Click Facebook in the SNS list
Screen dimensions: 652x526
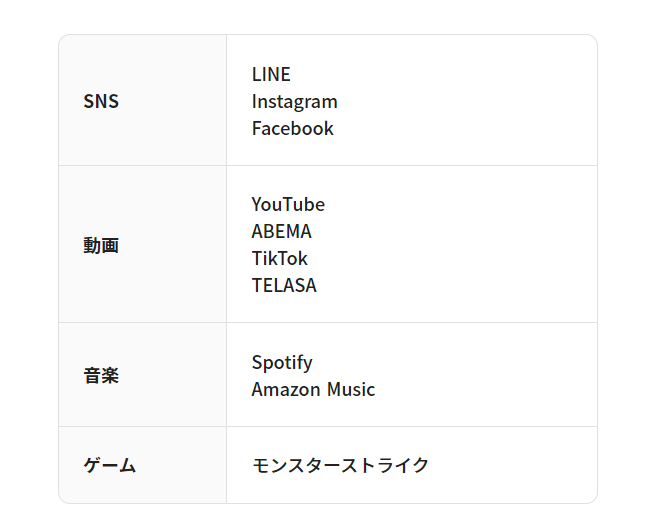293,128
